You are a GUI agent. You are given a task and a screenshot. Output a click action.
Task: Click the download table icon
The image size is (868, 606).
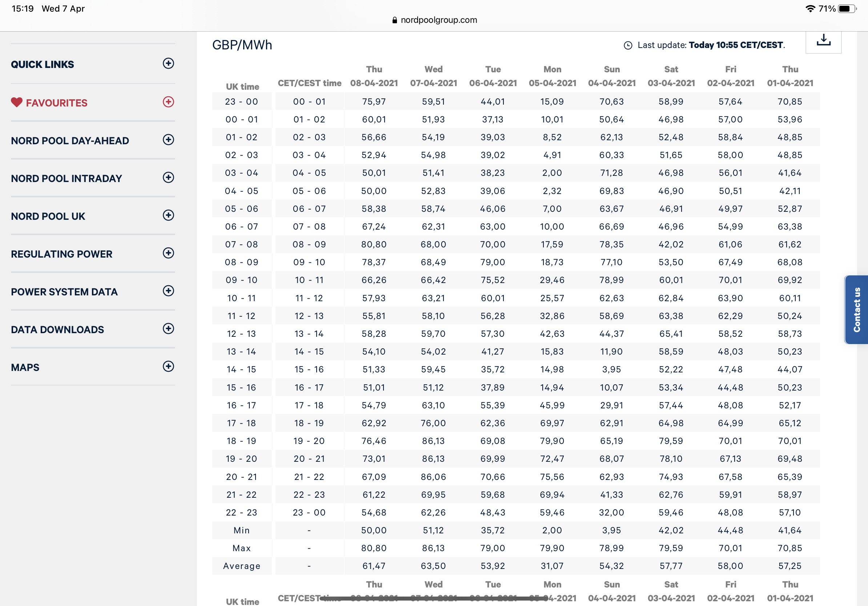pos(823,41)
